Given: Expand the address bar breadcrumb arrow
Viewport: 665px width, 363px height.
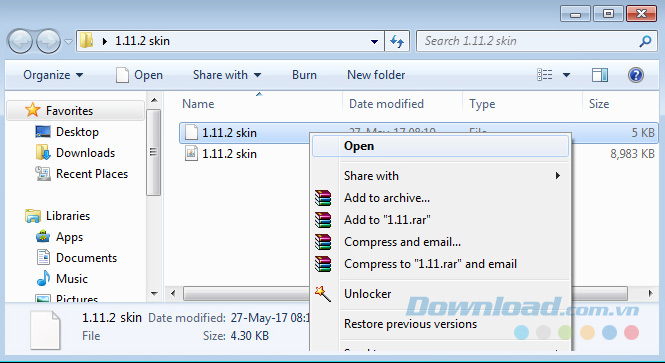Looking at the screenshot, I should [x=105, y=41].
